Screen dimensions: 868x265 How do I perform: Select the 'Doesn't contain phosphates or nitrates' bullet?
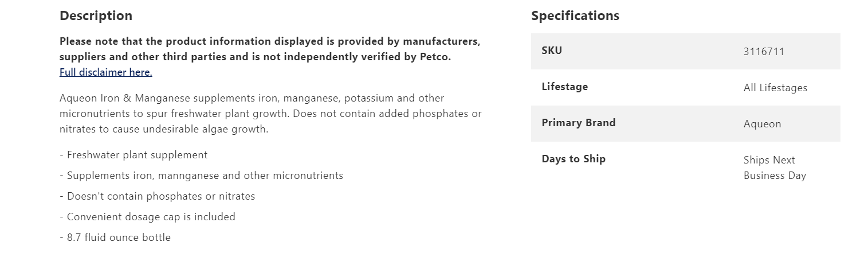[x=160, y=196]
